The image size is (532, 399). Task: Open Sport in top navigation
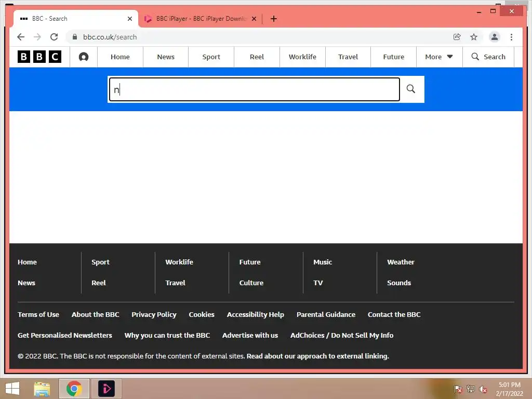pos(211,57)
